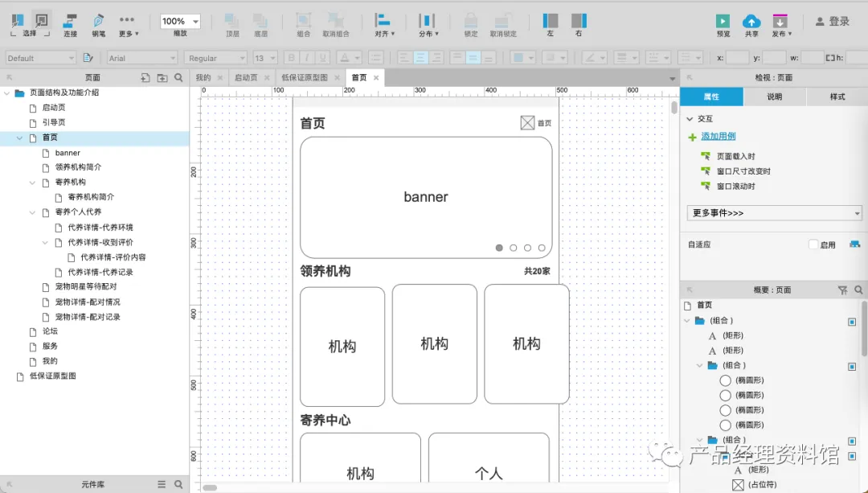The image size is (868, 493).
Task: Switch to the 低保证原型图 canvas tab
Action: click(305, 77)
